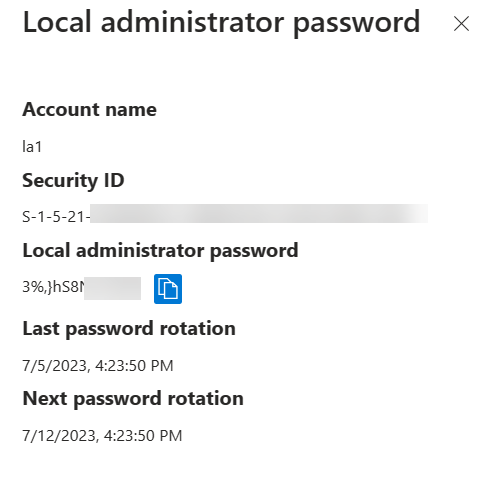Close the Local administrator password panel
The height and width of the screenshot is (499, 503).
pos(461,24)
